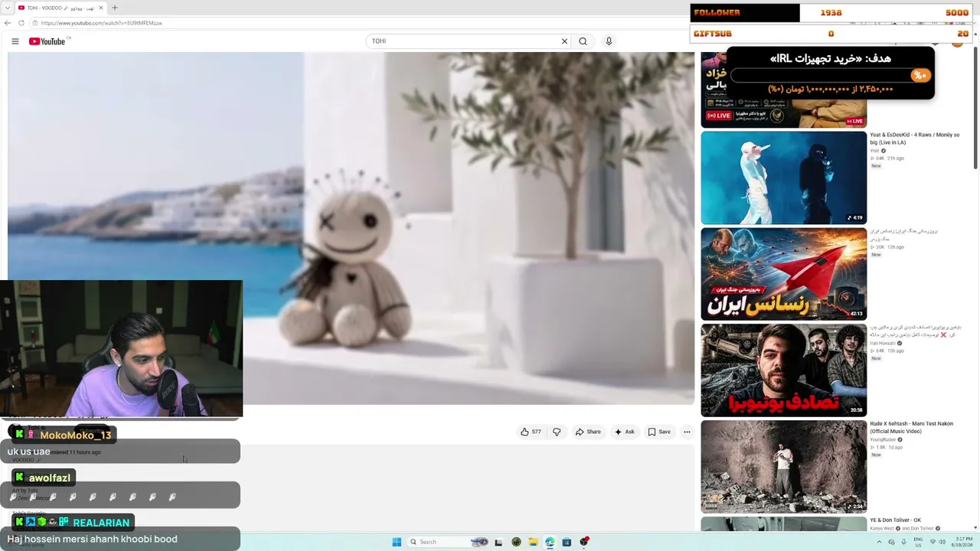The height and width of the screenshot is (551, 980).
Task: Open File Explorer from the taskbar
Action: tap(533, 542)
